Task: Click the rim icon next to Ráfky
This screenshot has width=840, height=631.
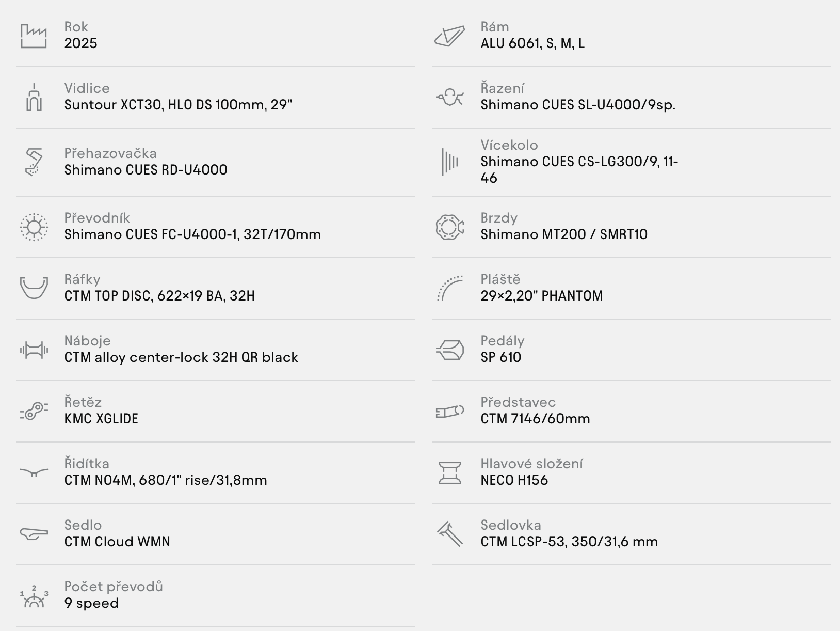Action: tap(34, 288)
